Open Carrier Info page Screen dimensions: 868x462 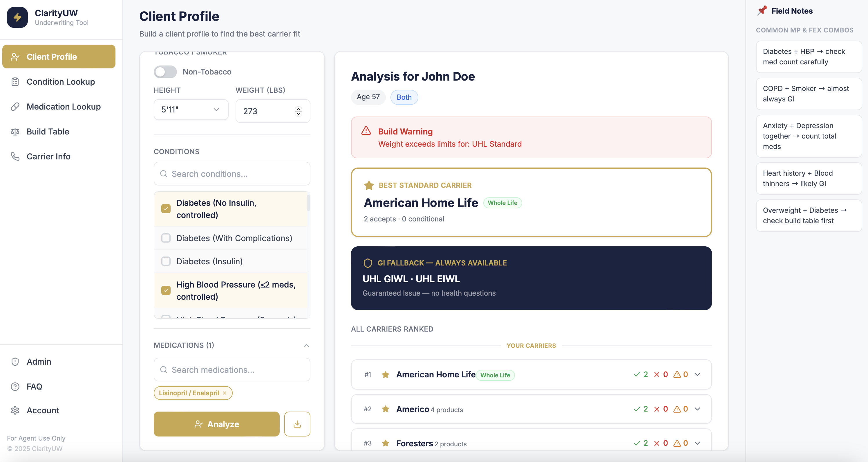pos(59,156)
